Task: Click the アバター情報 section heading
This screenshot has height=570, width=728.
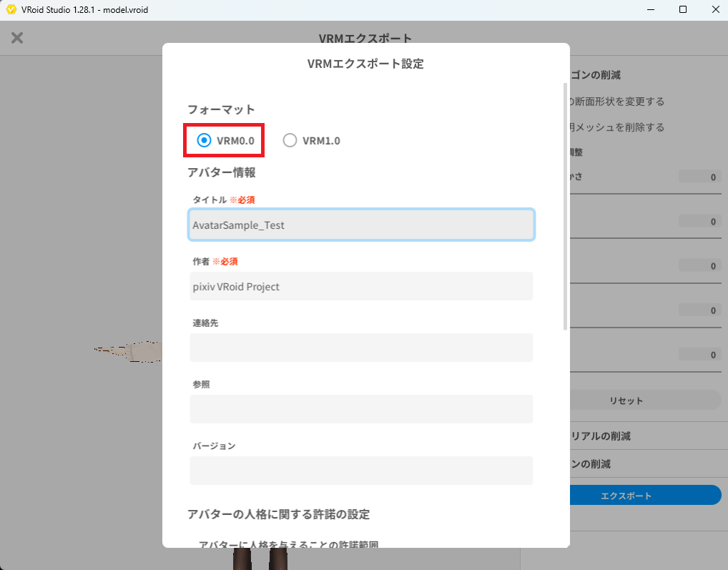Action: click(x=222, y=172)
